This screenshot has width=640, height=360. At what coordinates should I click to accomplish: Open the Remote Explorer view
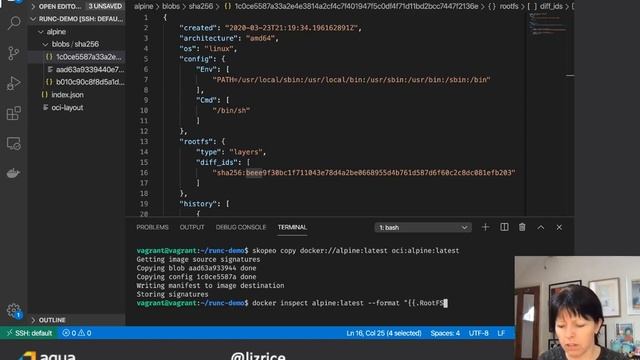(13, 143)
